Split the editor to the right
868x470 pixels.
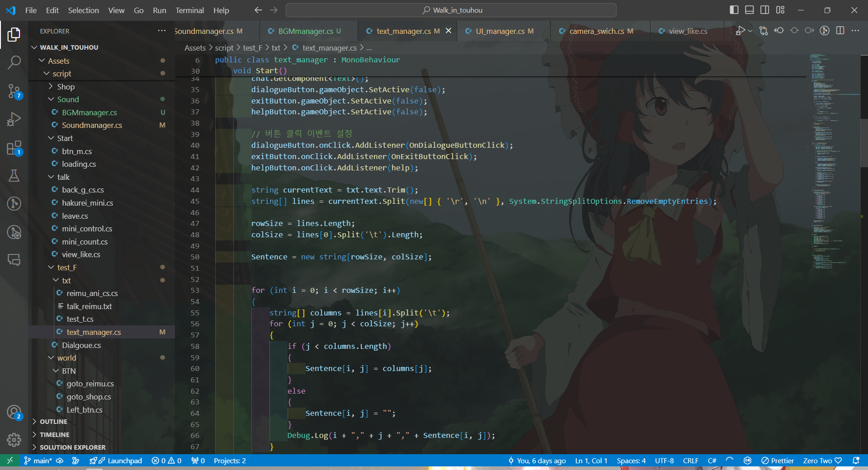pyautogui.click(x=840, y=31)
